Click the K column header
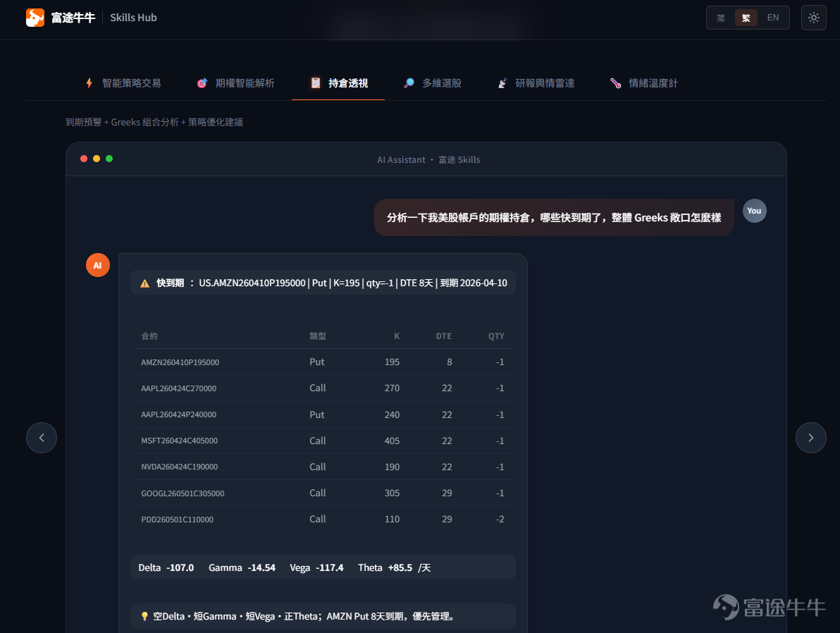840x633 pixels. (397, 336)
